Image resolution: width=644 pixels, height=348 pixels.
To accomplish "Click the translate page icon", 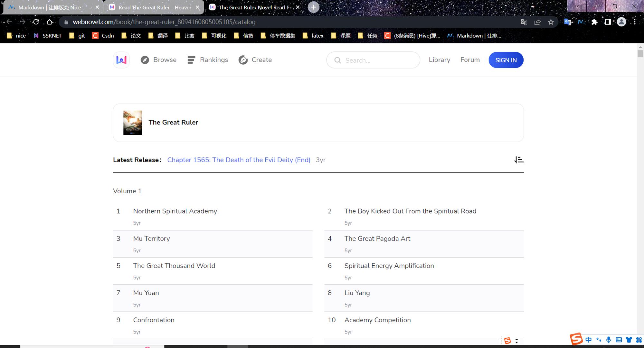I will pyautogui.click(x=524, y=22).
